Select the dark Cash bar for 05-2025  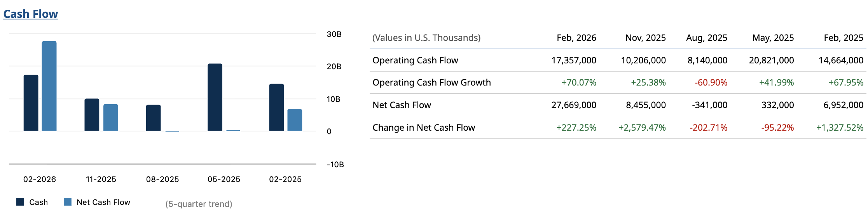pyautogui.click(x=215, y=97)
